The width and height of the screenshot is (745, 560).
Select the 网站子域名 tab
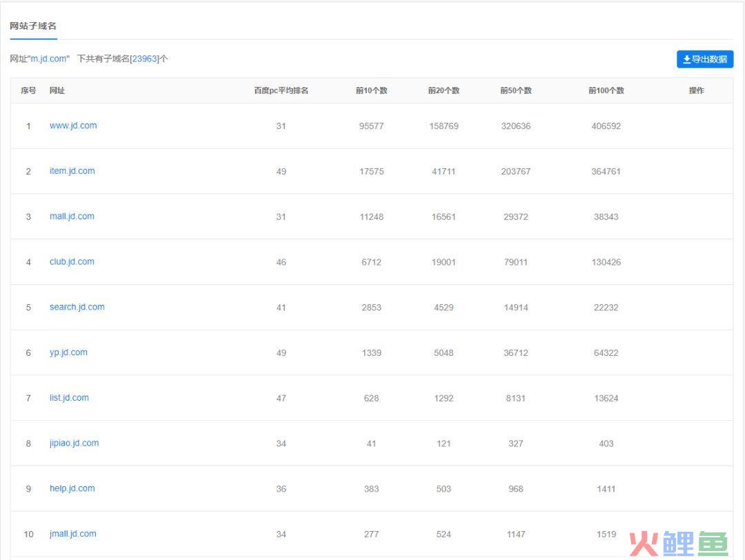[x=33, y=26]
